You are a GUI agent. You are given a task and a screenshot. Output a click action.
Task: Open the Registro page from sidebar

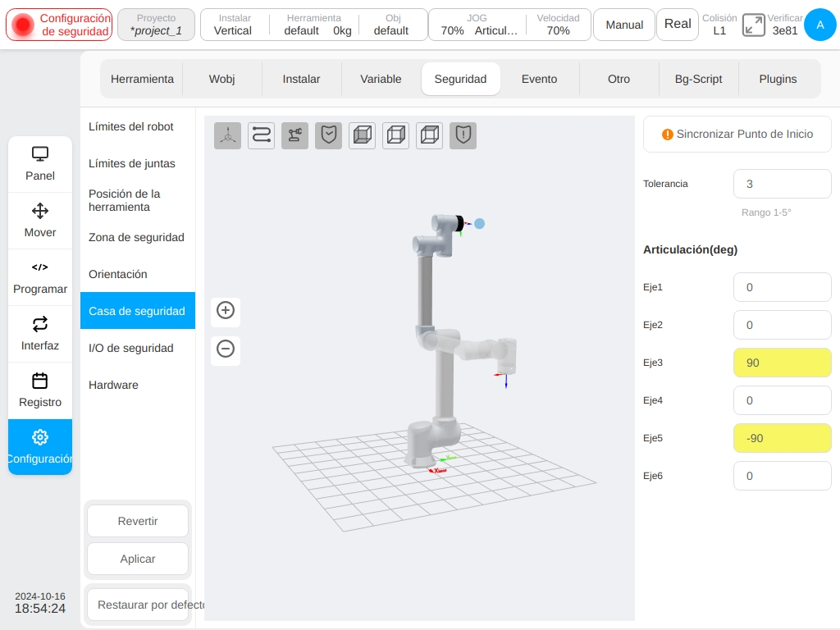(x=40, y=390)
